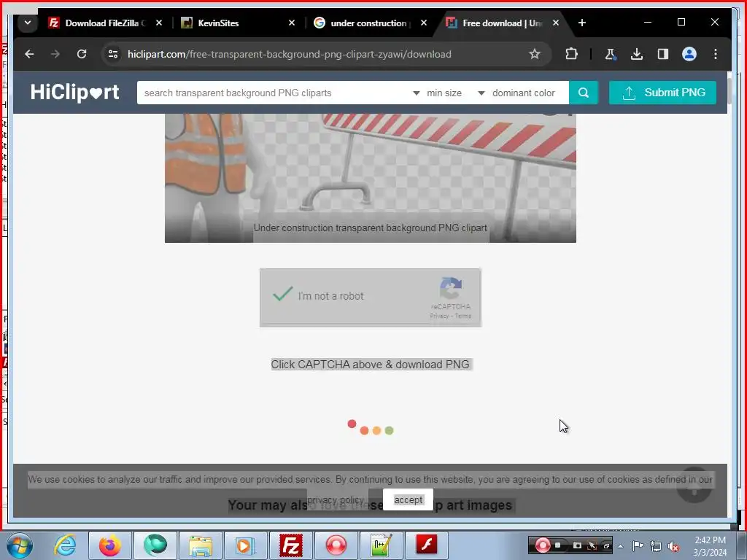Screen dimensions: 747x560
Task: Click the Action Center flag tray icon
Action: click(638, 546)
